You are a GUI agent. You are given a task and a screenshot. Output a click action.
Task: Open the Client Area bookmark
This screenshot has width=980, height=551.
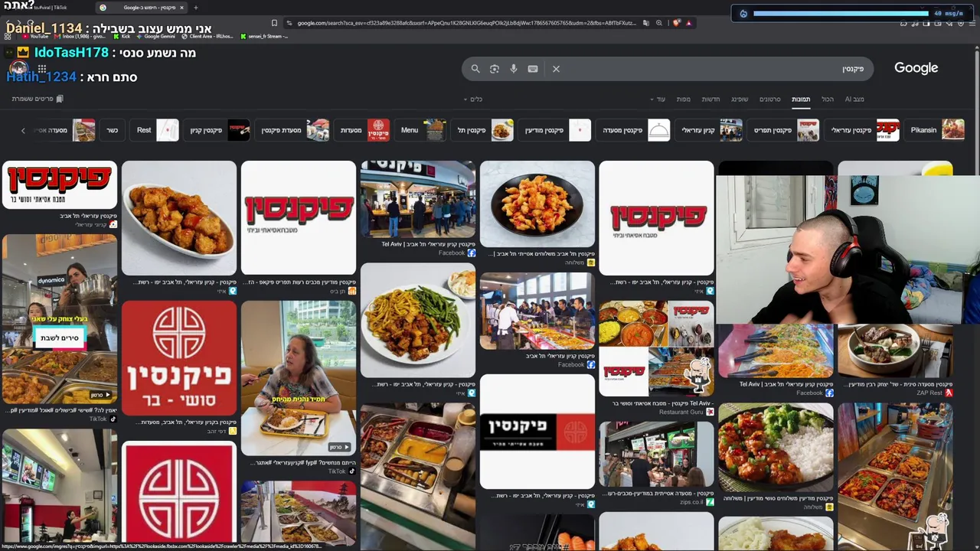pyautogui.click(x=207, y=36)
